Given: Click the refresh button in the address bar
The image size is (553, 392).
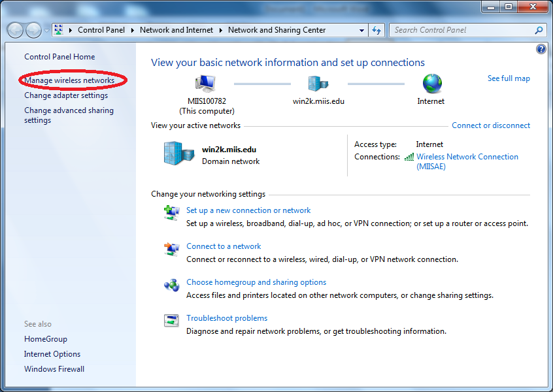Looking at the screenshot, I should pyautogui.click(x=377, y=29).
